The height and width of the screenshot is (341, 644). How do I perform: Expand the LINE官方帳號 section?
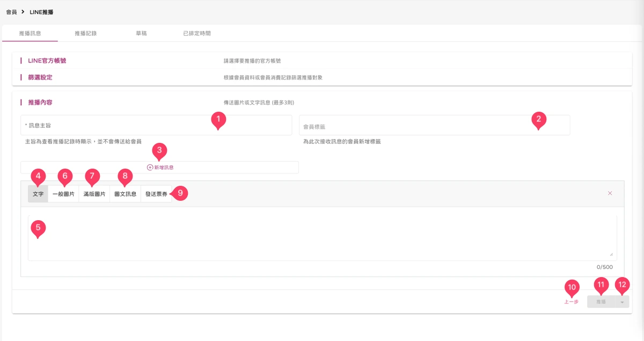tap(322, 61)
